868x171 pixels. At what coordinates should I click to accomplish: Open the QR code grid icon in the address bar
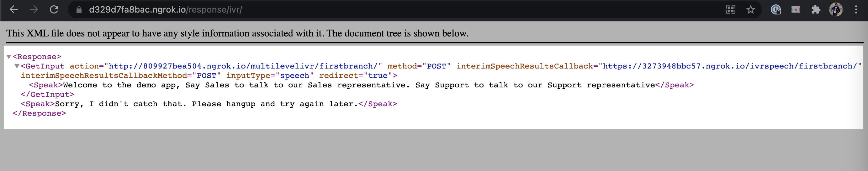(731, 9)
